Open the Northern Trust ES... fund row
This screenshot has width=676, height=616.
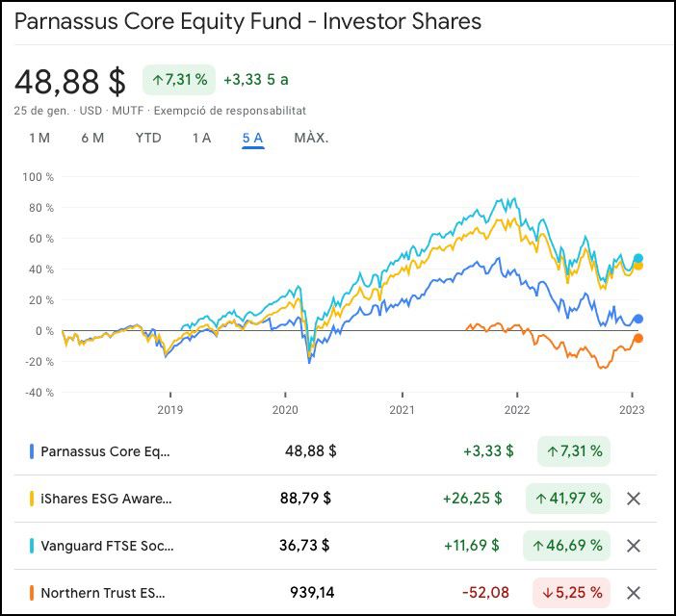coord(106,593)
